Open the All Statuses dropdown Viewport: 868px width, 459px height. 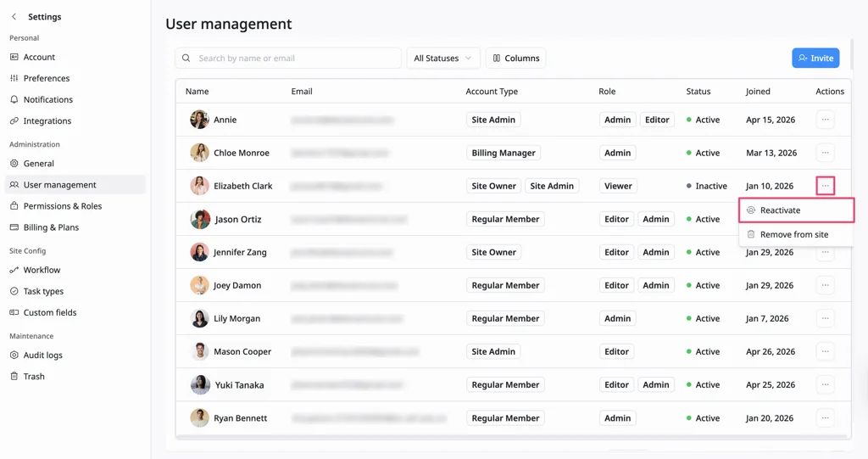coord(442,59)
